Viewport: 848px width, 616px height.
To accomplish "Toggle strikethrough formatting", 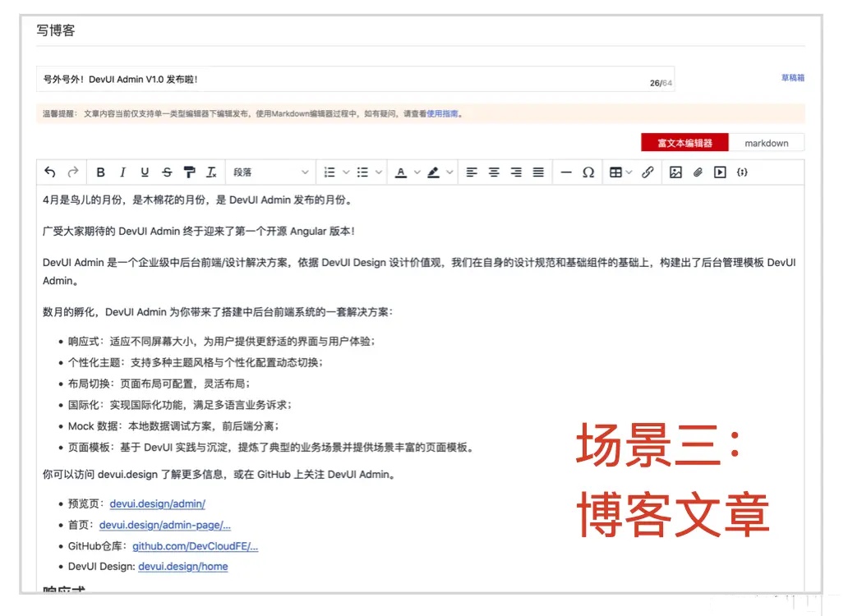I will pyautogui.click(x=167, y=172).
